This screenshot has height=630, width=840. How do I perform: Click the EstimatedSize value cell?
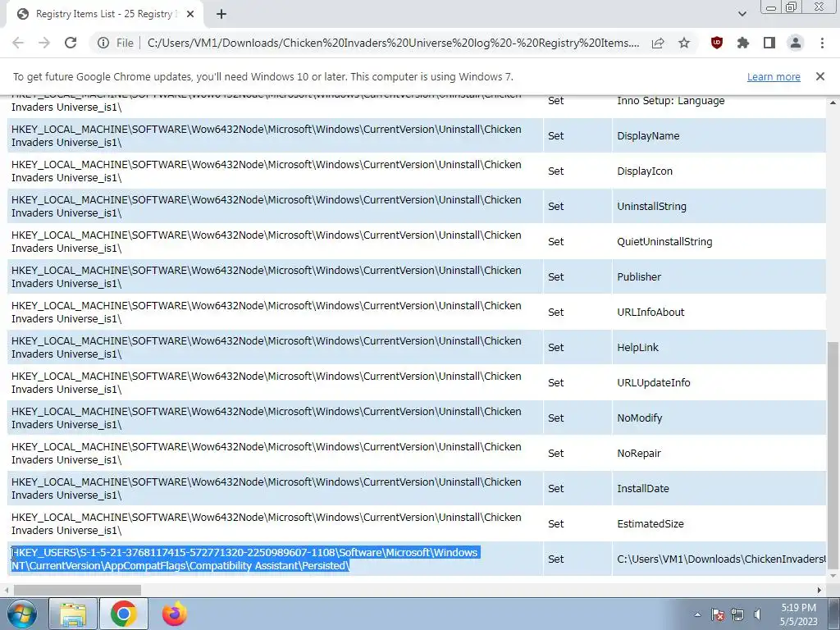tap(719, 524)
